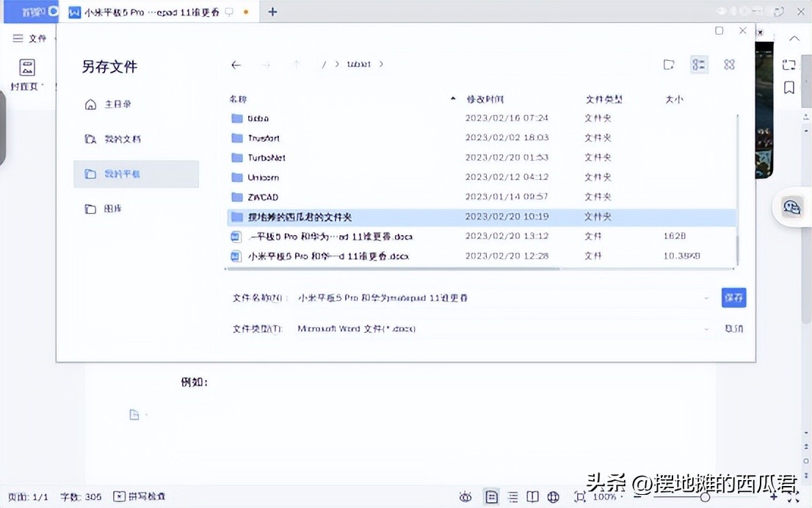Select 我的平板 in the save dialog sidebar
The height and width of the screenshot is (508, 812).
coord(137,174)
